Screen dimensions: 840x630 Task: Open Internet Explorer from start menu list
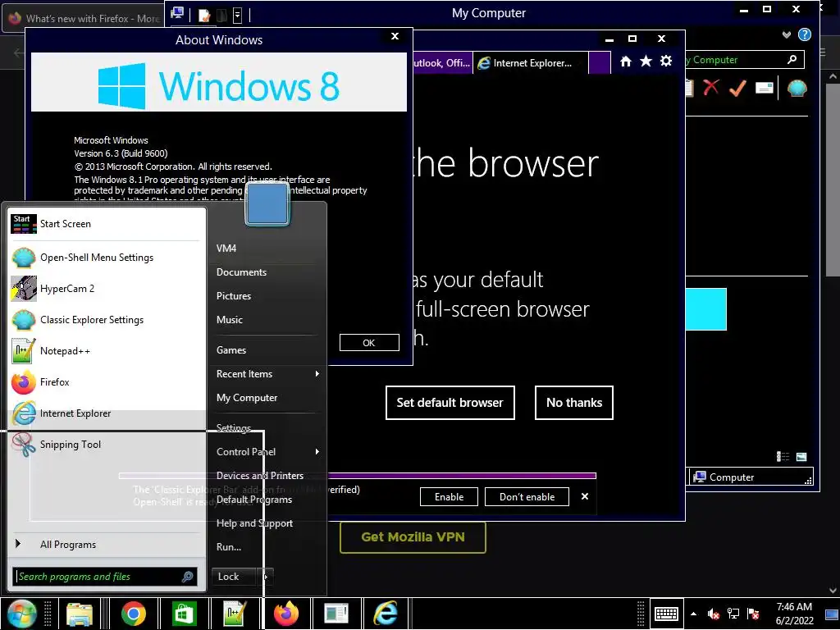[x=107, y=413]
